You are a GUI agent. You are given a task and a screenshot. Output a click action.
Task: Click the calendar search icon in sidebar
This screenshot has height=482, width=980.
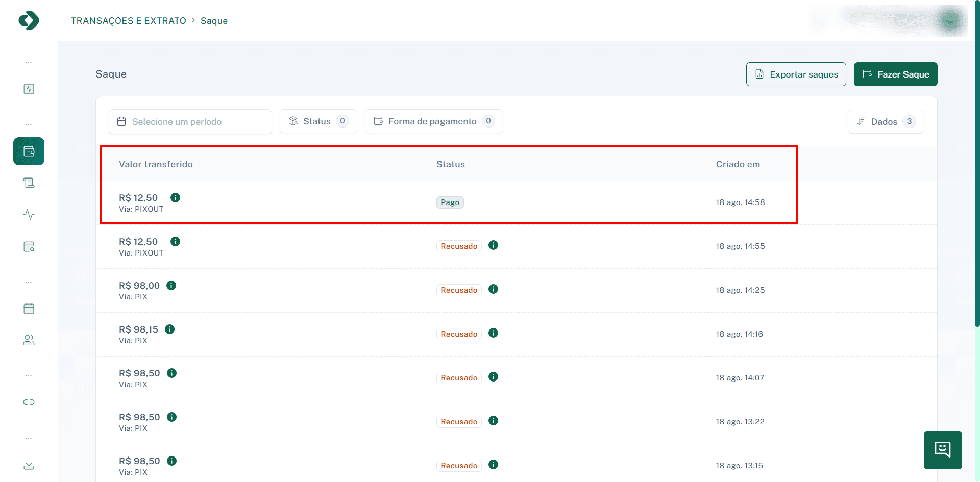[29, 247]
